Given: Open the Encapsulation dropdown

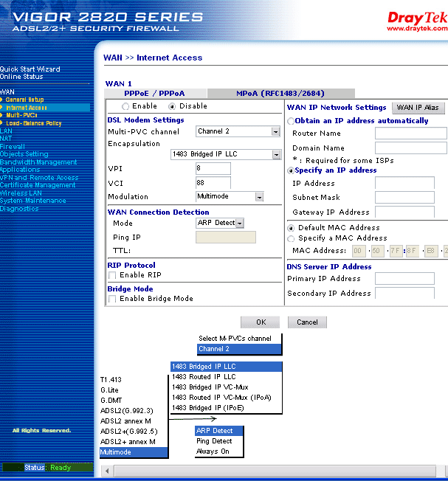Looking at the screenshot, I should [x=226, y=154].
